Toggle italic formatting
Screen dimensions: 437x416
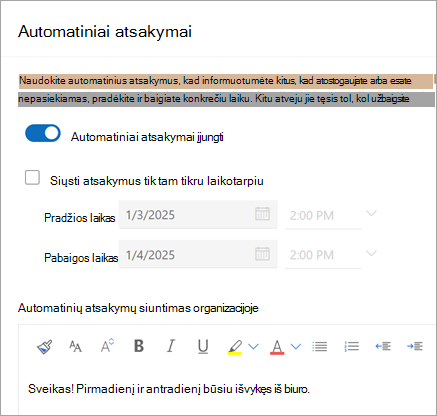[171, 346]
